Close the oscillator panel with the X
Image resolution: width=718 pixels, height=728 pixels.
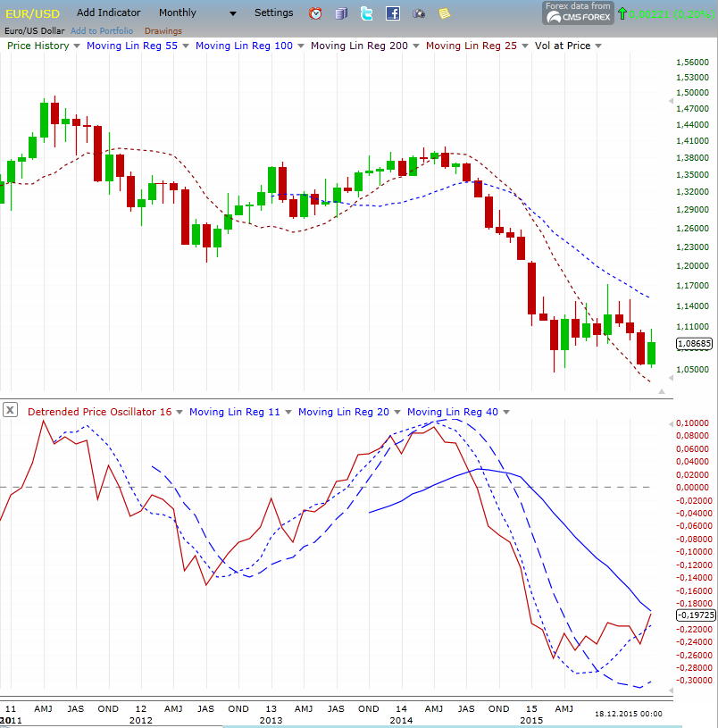[10, 411]
